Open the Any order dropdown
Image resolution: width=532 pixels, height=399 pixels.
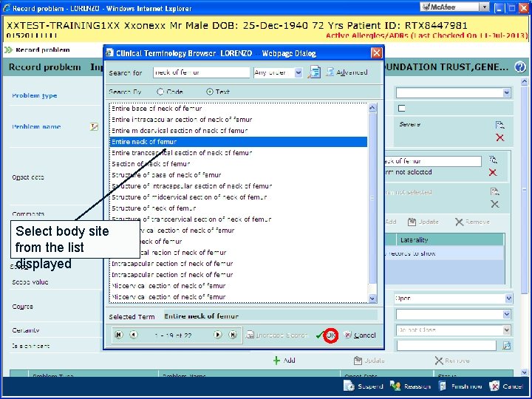click(x=299, y=72)
